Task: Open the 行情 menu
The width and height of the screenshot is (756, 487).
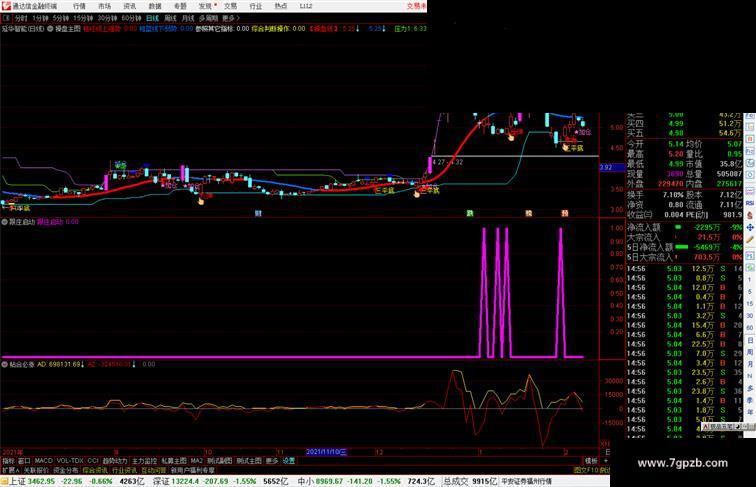Action: tap(79, 6)
